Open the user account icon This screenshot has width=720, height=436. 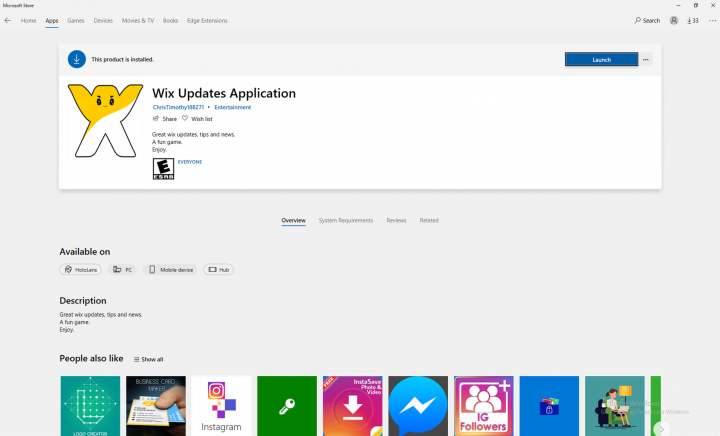click(x=674, y=21)
